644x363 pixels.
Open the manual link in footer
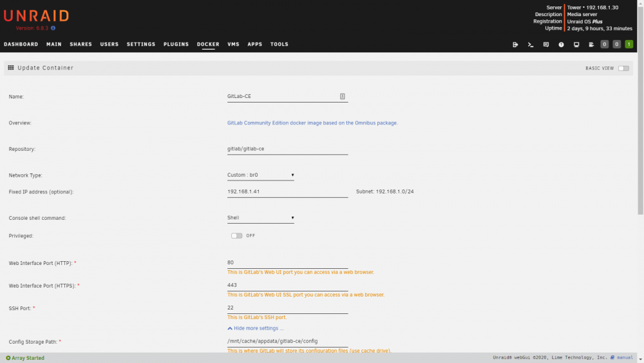tap(624, 358)
